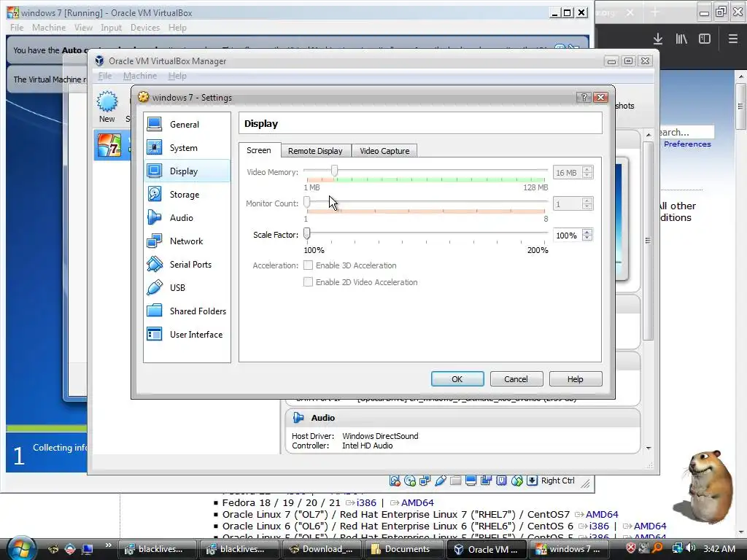Screen dimensions: 747x560
Task: Open the Input menu in VM window
Action: (111, 28)
